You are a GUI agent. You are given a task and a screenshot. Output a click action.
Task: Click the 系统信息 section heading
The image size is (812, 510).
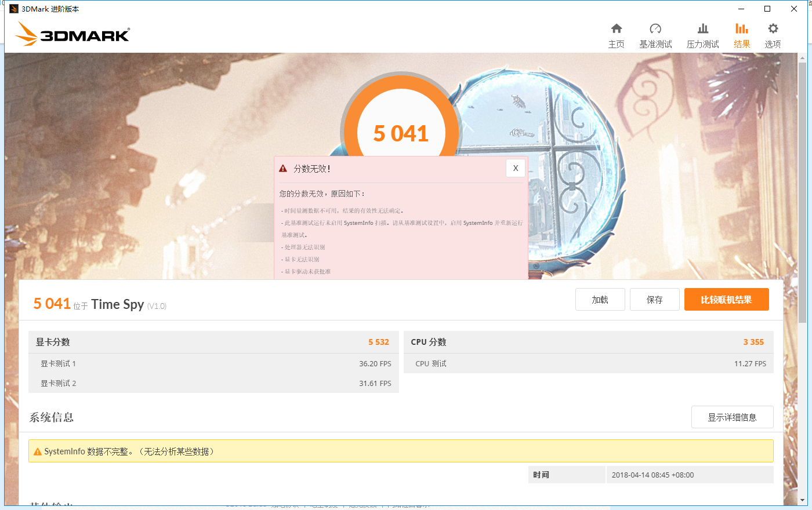pos(52,417)
